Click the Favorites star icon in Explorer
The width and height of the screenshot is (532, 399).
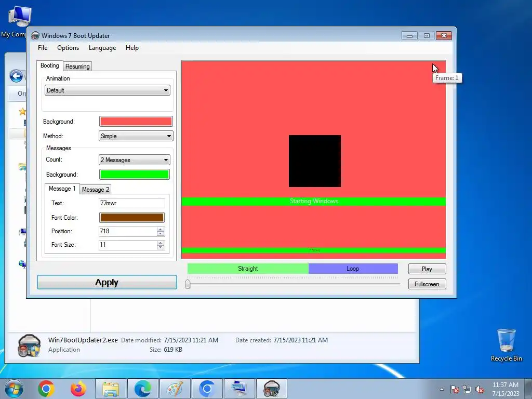click(x=22, y=111)
